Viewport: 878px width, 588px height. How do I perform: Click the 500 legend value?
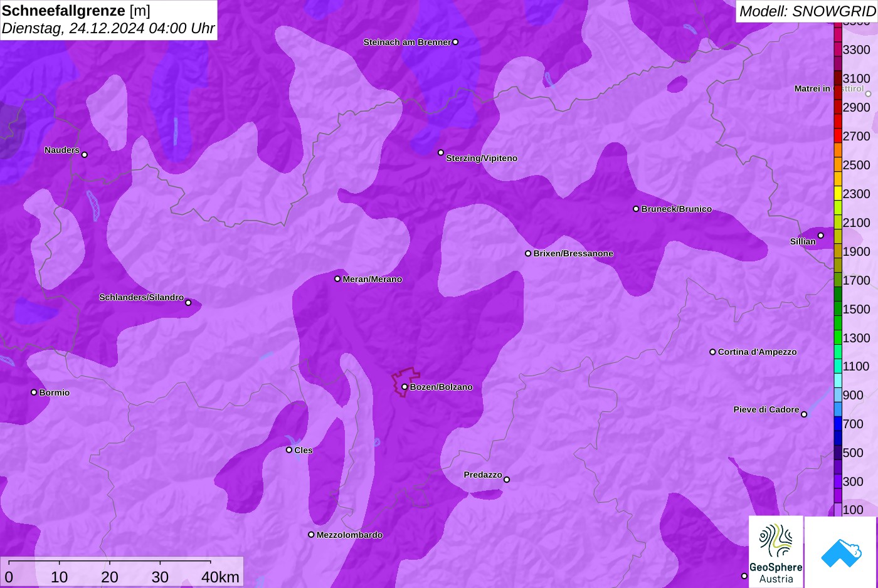[x=853, y=453]
